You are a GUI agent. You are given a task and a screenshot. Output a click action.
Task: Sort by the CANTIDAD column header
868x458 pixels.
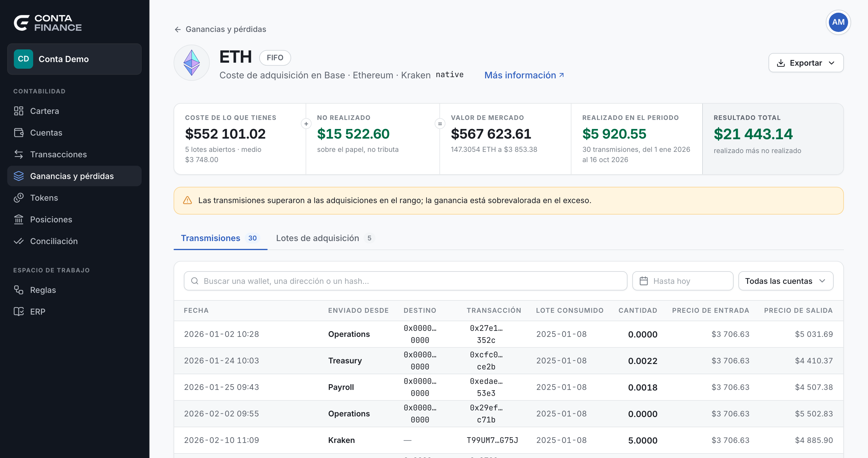click(x=637, y=310)
